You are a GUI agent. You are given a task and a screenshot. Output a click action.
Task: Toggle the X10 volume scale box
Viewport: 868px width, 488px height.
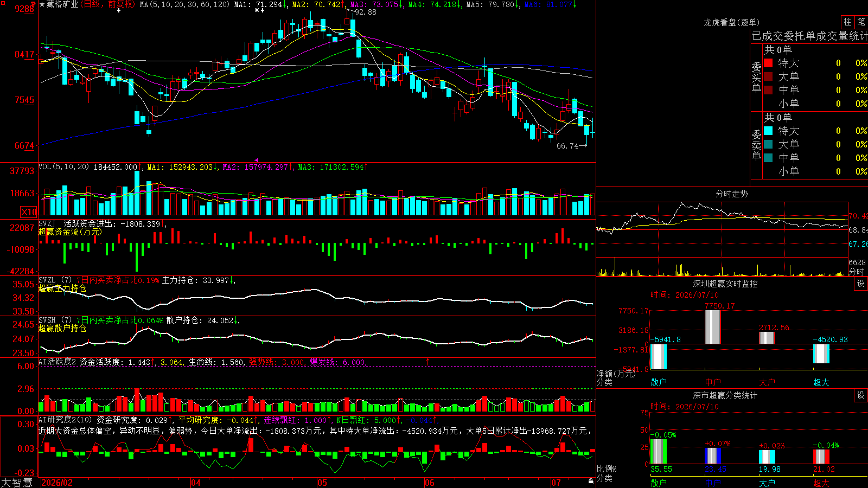pos(29,212)
